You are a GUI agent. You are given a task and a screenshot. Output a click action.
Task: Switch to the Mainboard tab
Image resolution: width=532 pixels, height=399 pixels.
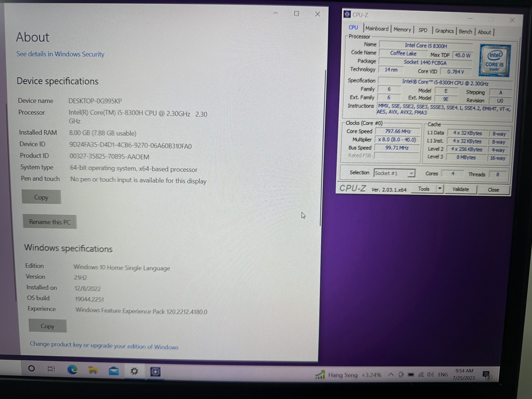pyautogui.click(x=377, y=29)
